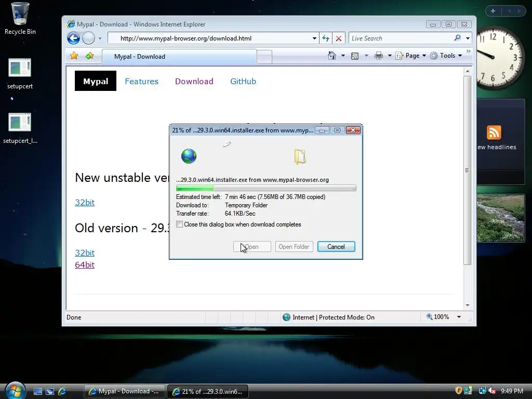Open the Favorites Center star icon
The image size is (532, 399).
click(x=74, y=56)
